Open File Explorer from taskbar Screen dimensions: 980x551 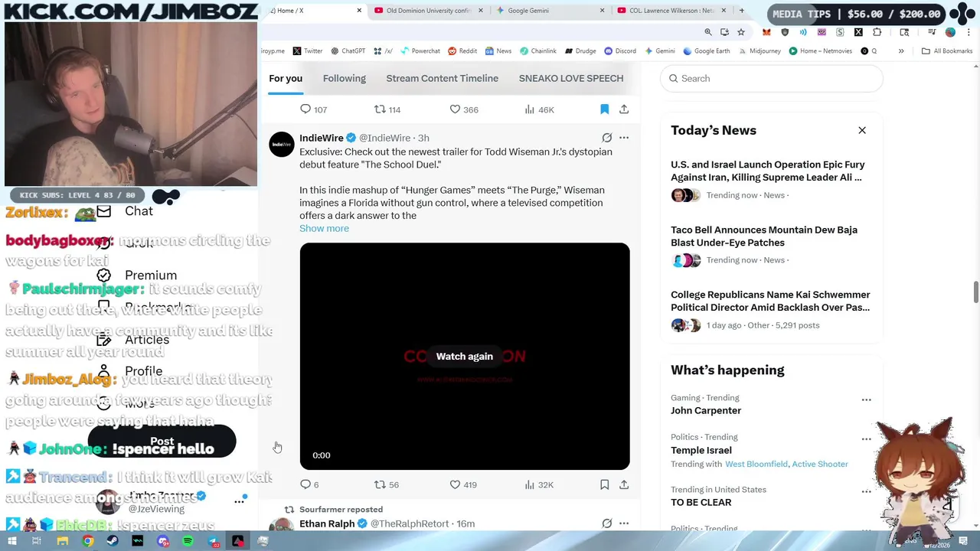pyautogui.click(x=63, y=541)
